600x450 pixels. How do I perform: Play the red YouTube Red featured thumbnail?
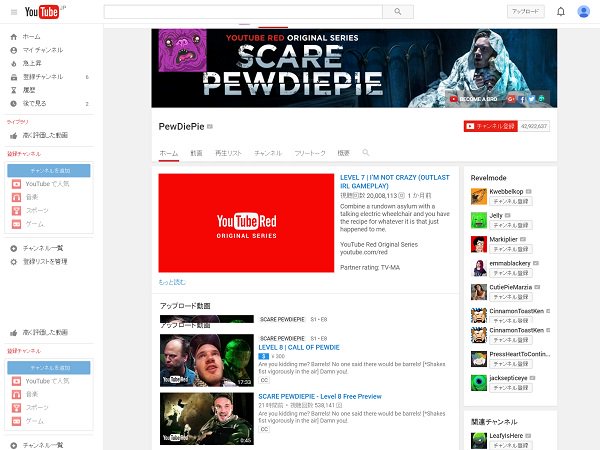click(246, 223)
